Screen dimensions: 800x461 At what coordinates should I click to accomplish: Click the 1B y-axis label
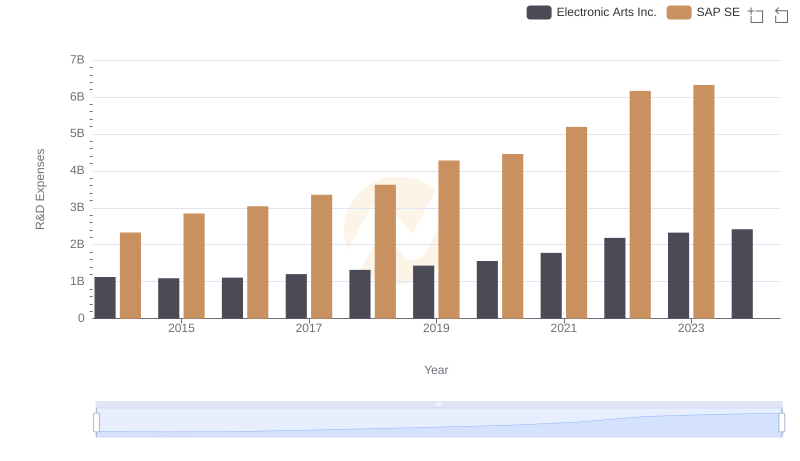point(77,281)
